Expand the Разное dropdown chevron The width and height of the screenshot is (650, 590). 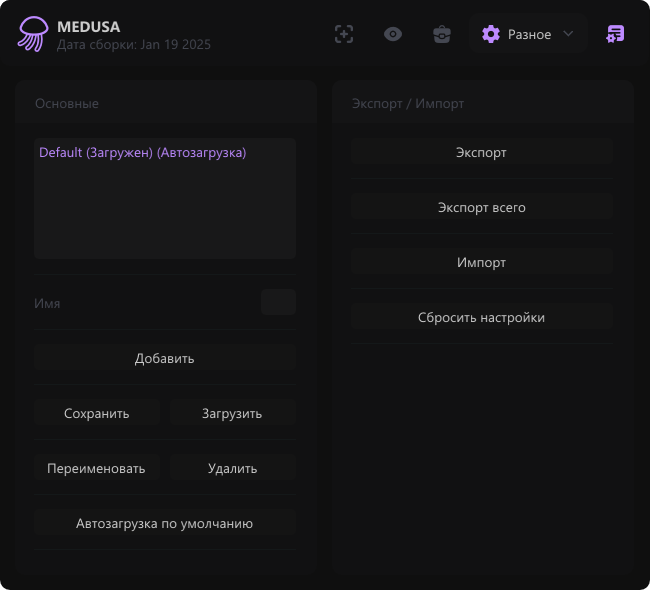pyautogui.click(x=568, y=34)
